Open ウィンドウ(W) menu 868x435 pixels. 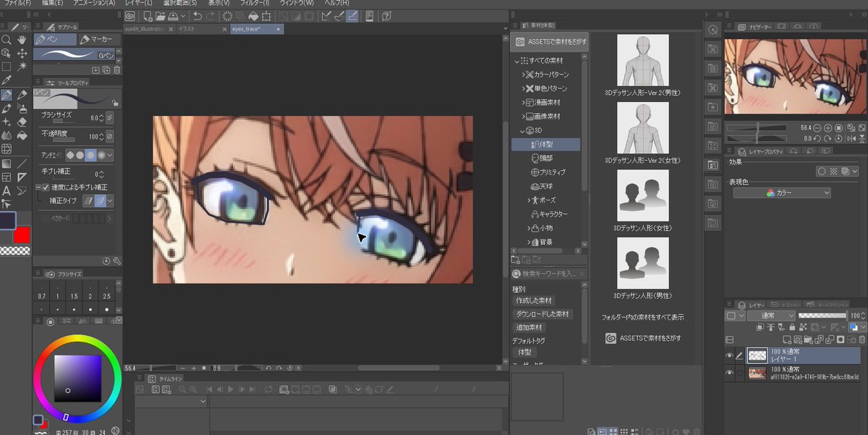pyautogui.click(x=297, y=4)
